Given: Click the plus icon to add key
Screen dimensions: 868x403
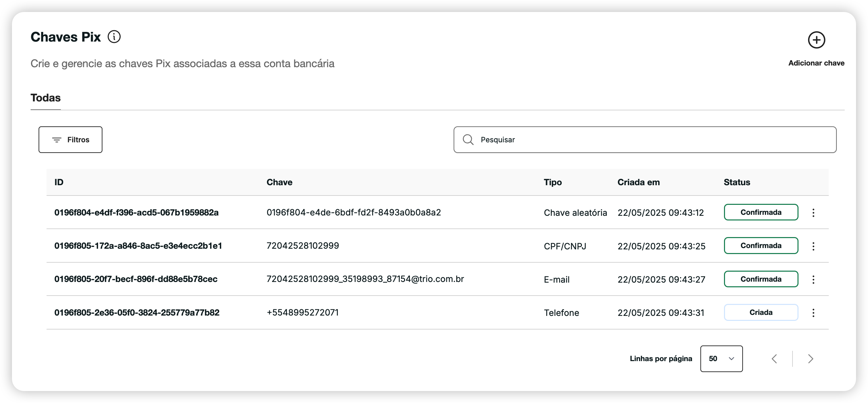Looking at the screenshot, I should [816, 40].
